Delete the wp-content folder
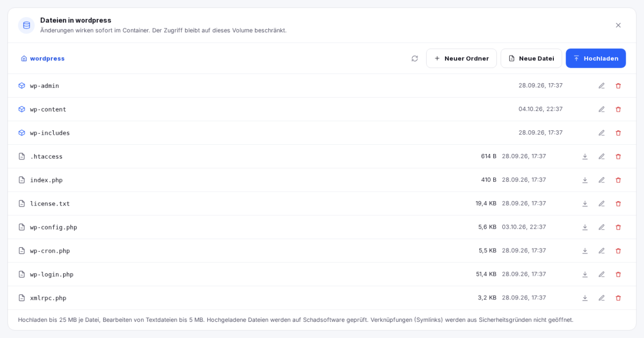The width and height of the screenshot is (644, 338). tap(618, 109)
